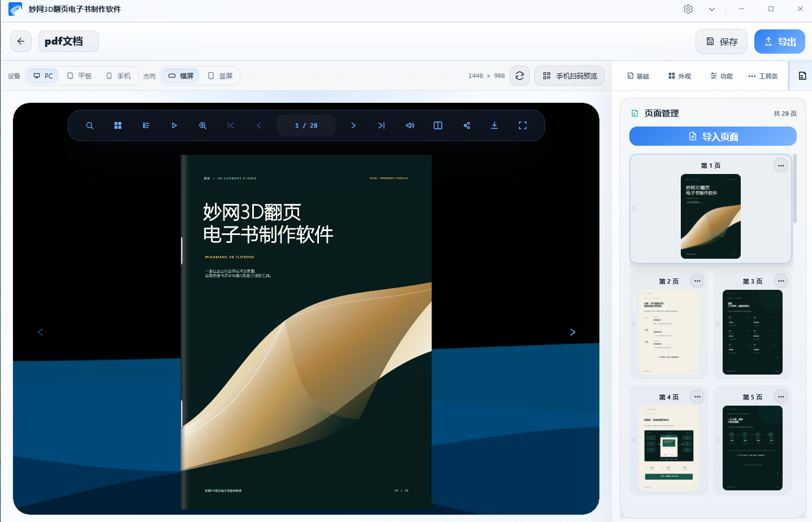Switch to the 功能 tab
Viewport: 812px width, 522px height.
coord(722,76)
